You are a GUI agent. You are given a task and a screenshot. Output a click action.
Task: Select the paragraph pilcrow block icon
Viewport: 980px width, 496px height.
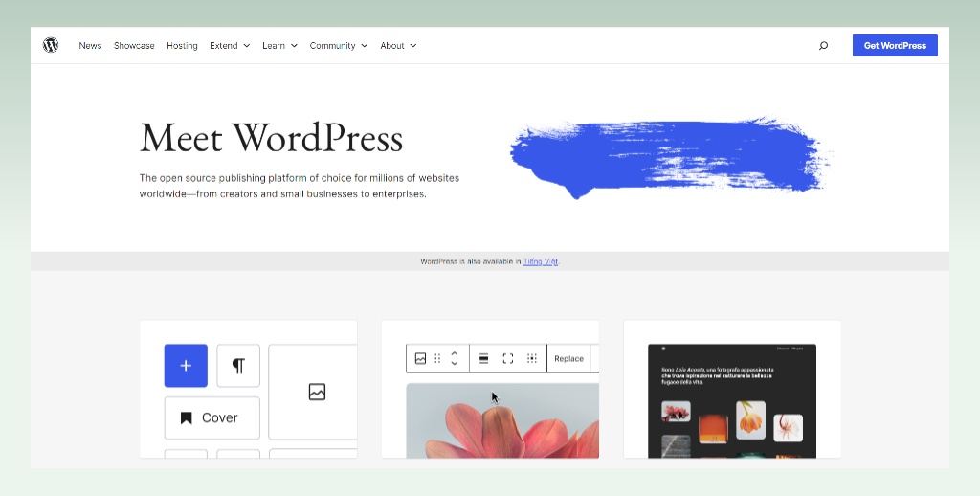coord(238,365)
